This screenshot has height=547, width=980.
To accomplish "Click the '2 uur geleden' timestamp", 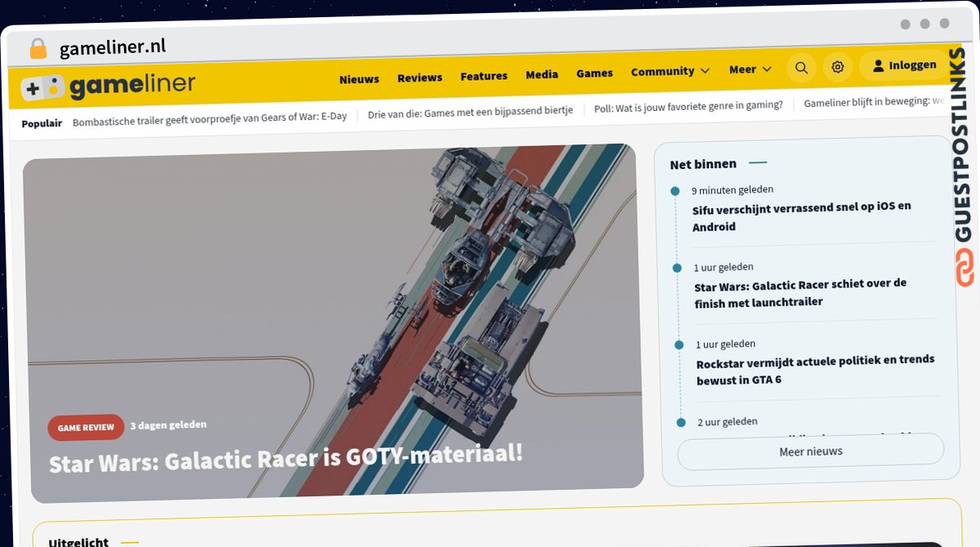I will point(728,422).
